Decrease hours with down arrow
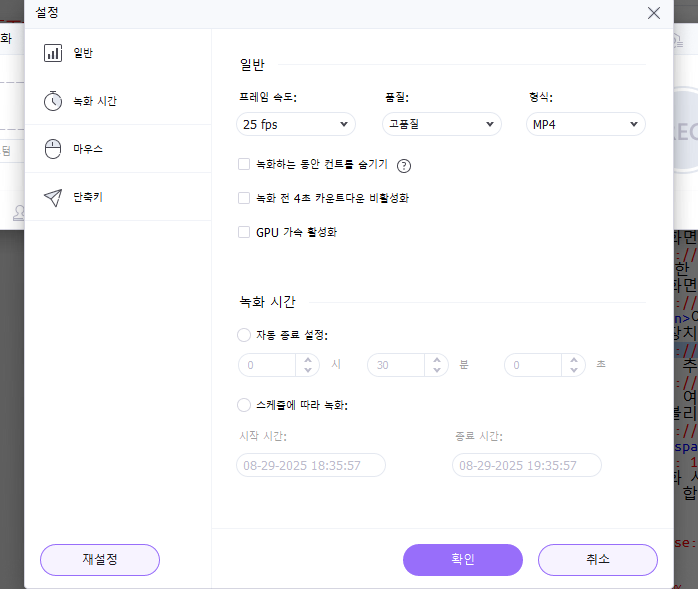The image size is (698, 589). [308, 370]
